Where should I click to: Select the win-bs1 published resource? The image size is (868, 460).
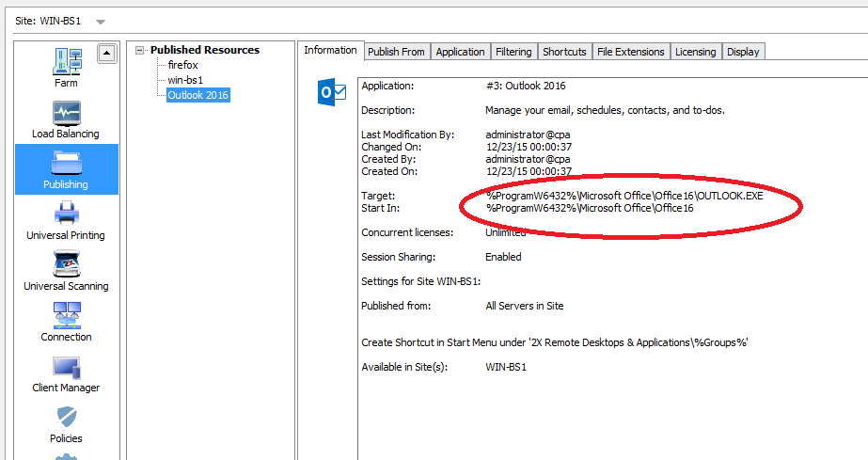click(185, 80)
